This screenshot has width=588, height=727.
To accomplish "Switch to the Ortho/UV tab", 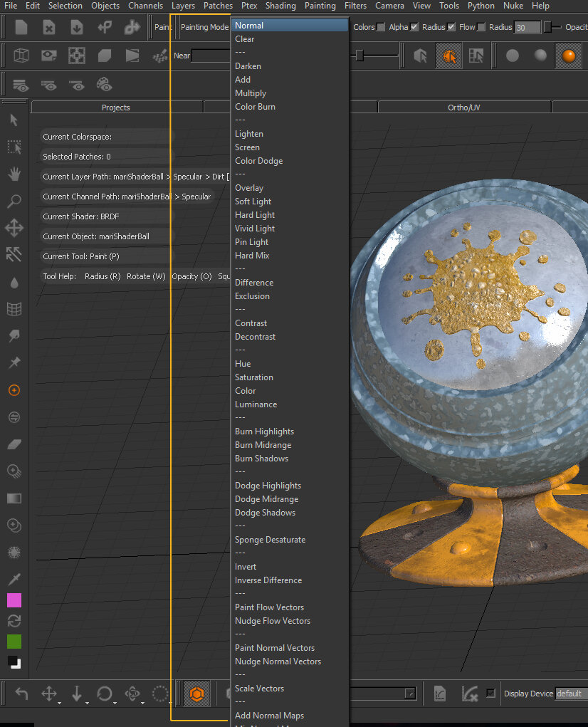I will point(463,108).
